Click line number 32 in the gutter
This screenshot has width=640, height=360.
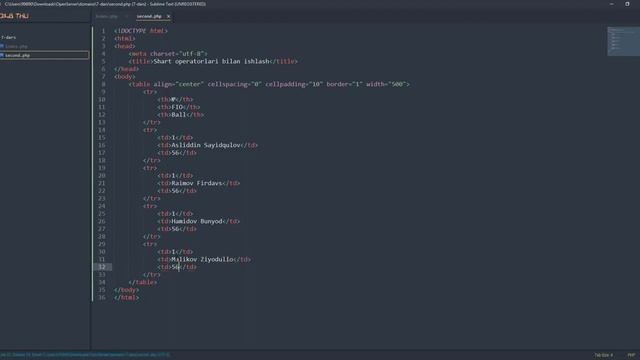[102, 267]
